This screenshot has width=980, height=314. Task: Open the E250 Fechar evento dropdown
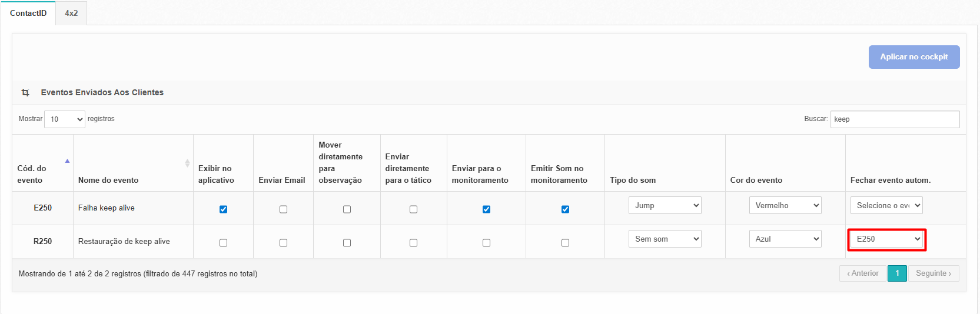tap(886, 239)
